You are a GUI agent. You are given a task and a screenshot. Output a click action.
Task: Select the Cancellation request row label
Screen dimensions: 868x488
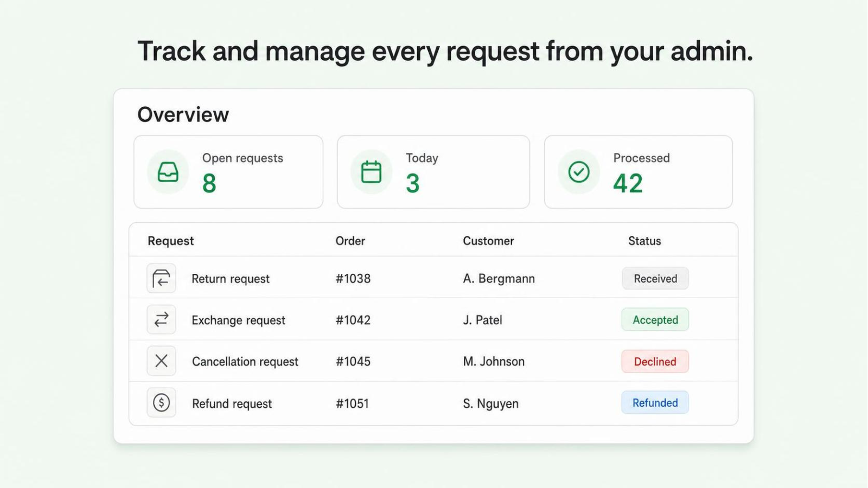pos(245,362)
